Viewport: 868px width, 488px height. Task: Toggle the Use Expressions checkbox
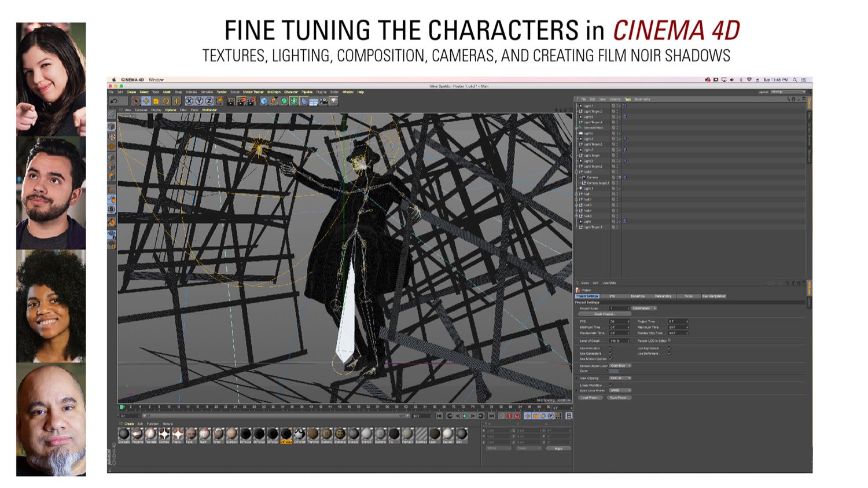point(669,348)
